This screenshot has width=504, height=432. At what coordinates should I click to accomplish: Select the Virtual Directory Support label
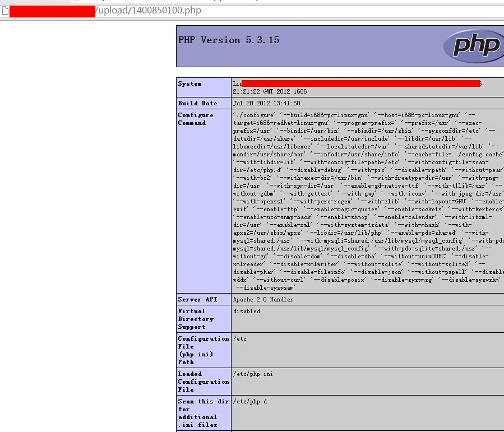[x=196, y=319]
